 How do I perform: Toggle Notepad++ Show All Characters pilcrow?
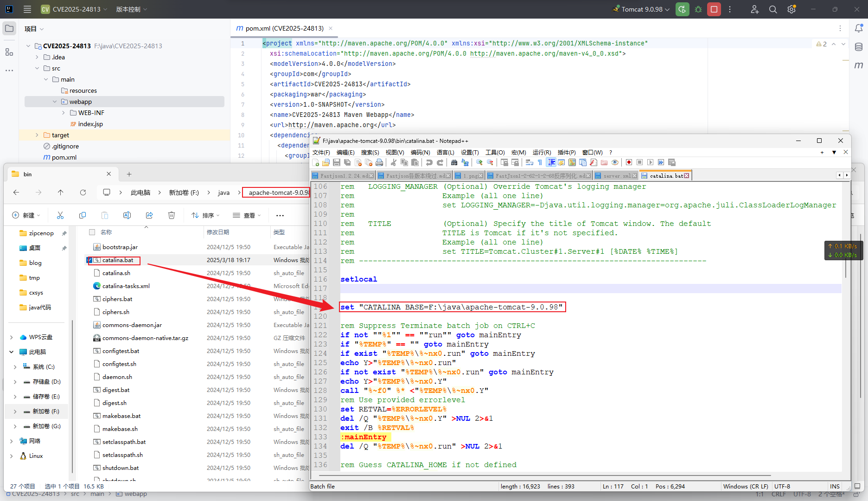(540, 162)
